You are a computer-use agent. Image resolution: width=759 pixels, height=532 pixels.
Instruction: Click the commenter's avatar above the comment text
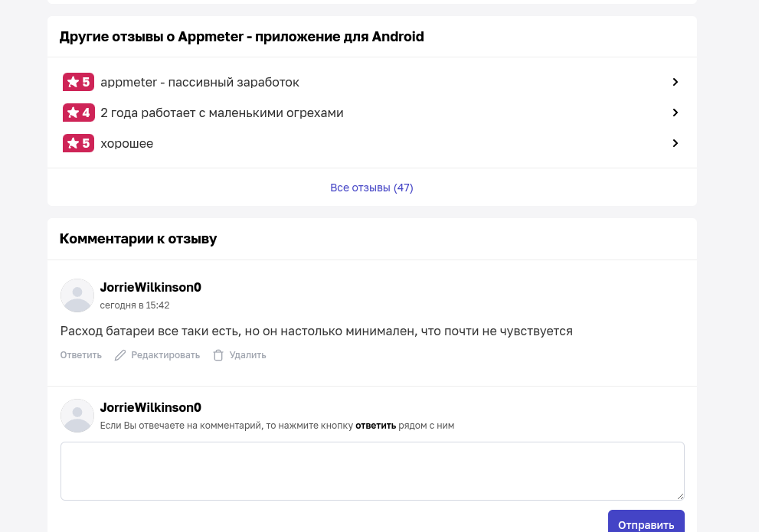coord(77,295)
